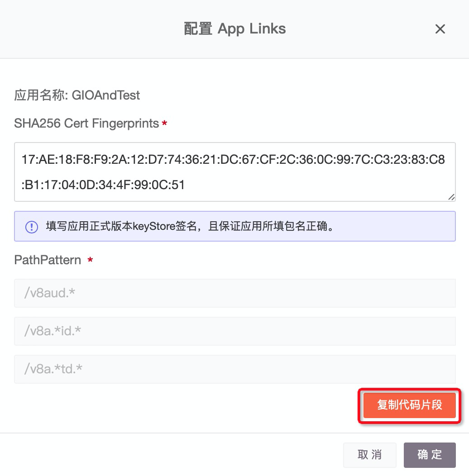
Task: Focus the SHA256 fingerprint first line
Action: 233,159
